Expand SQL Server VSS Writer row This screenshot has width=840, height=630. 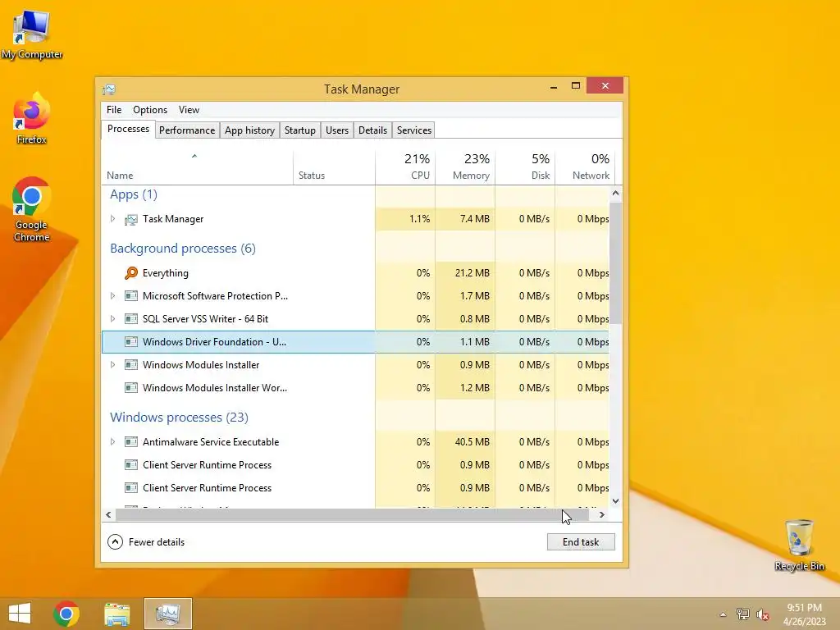click(112, 319)
